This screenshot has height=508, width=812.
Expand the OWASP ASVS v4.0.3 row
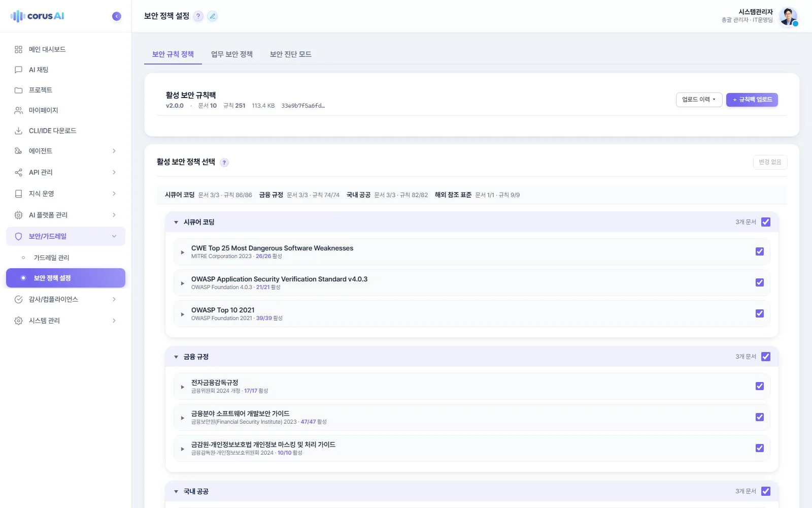[x=183, y=283]
